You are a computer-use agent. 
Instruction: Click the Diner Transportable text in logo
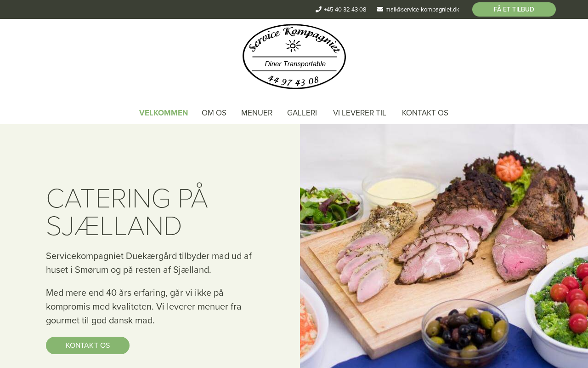pos(295,64)
